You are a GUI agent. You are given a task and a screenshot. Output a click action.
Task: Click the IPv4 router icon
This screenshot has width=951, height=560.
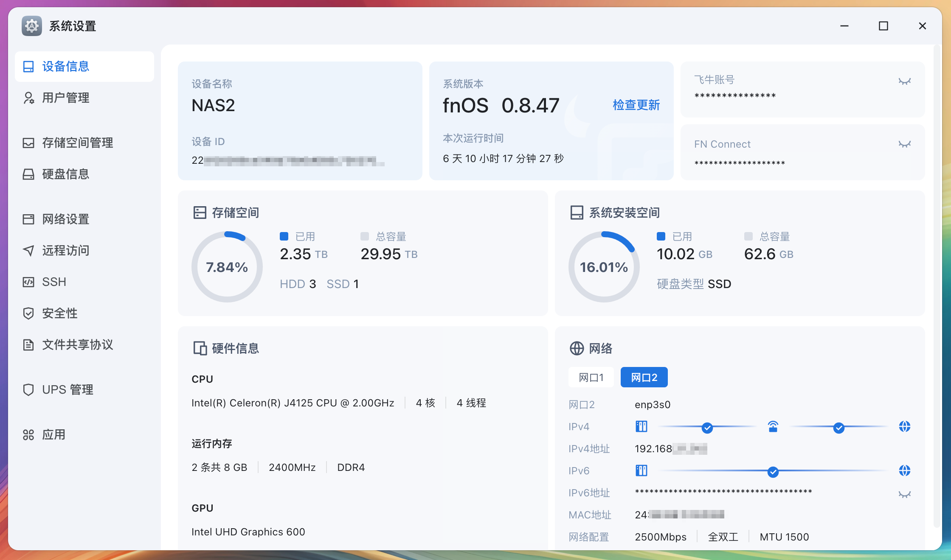click(x=773, y=426)
